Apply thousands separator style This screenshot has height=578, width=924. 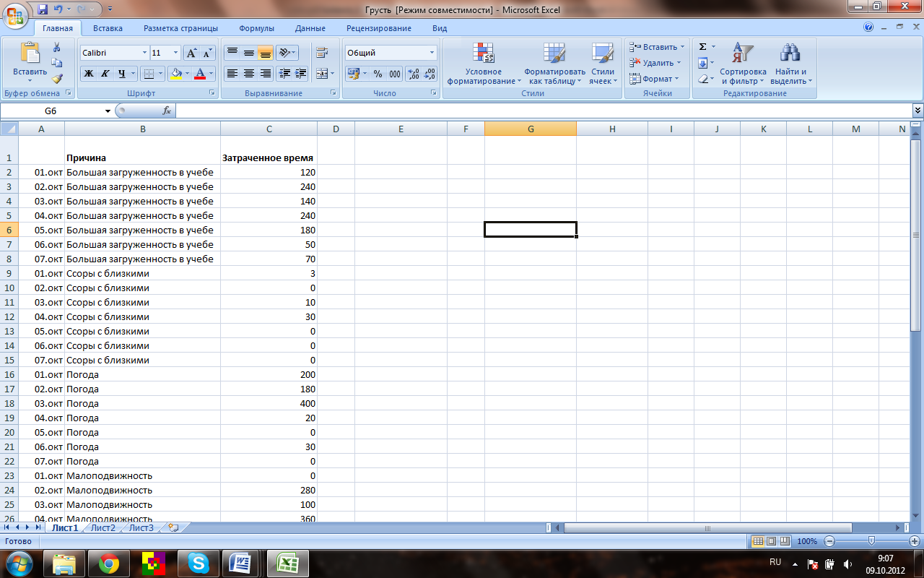[x=394, y=74]
